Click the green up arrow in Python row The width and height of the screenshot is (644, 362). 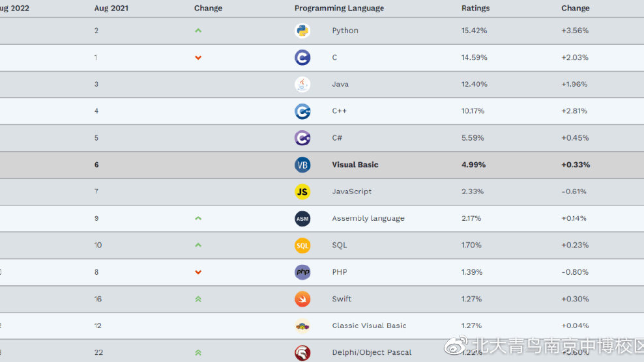coord(198,31)
